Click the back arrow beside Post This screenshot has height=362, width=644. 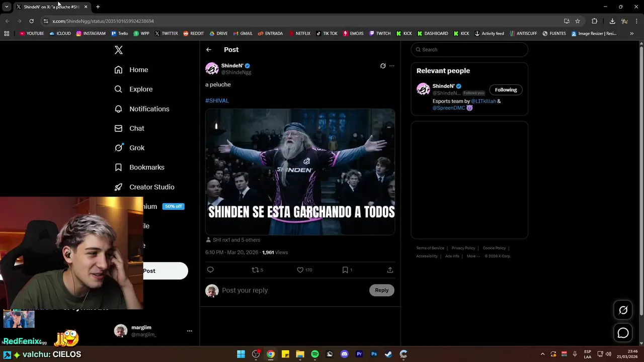(x=209, y=50)
